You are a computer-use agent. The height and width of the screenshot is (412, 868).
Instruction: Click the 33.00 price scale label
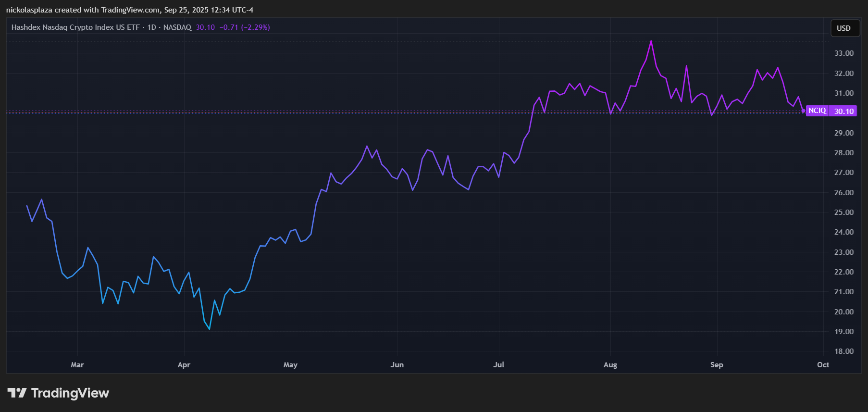[843, 53]
